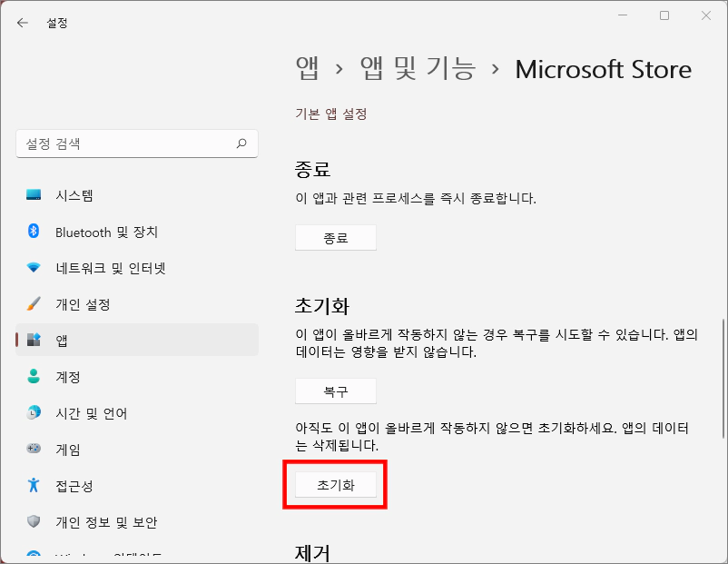Navigate to 앱 및 기능 breadcrumb
The width and height of the screenshot is (728, 564).
click(418, 69)
